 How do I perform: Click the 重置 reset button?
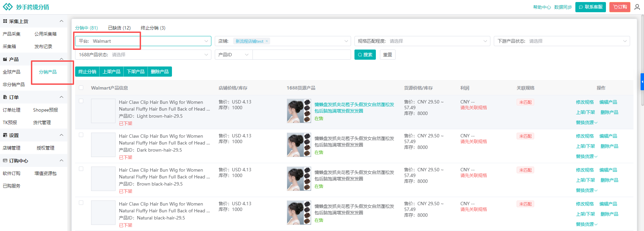(x=387, y=55)
